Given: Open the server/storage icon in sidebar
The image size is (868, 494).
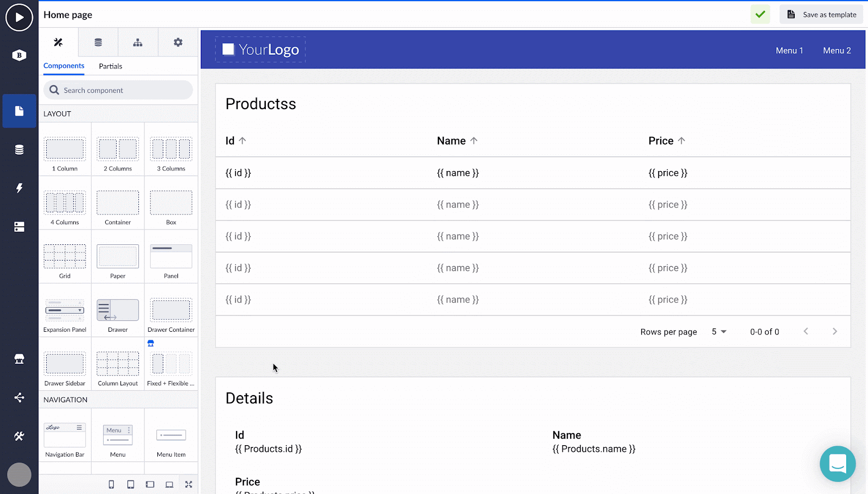Looking at the screenshot, I should pyautogui.click(x=19, y=227).
